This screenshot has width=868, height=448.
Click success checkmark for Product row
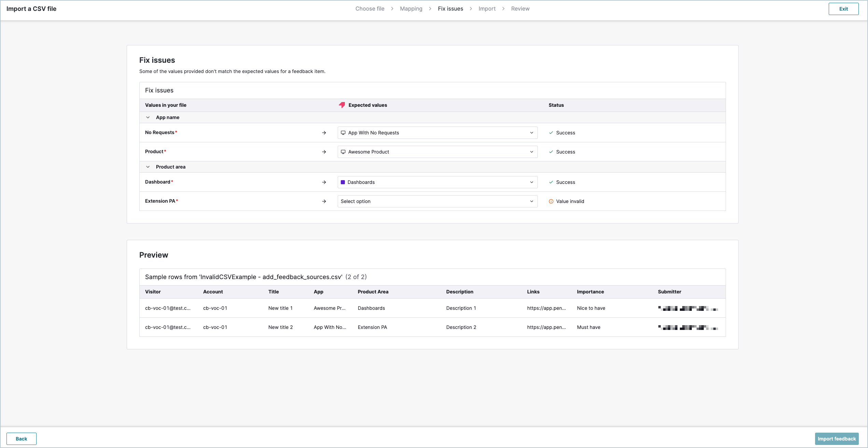click(551, 152)
